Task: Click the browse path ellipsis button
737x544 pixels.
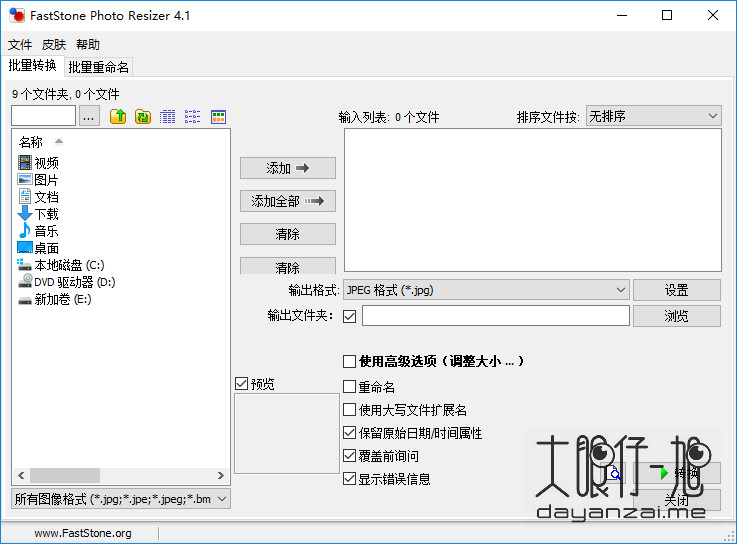Action: tap(89, 116)
